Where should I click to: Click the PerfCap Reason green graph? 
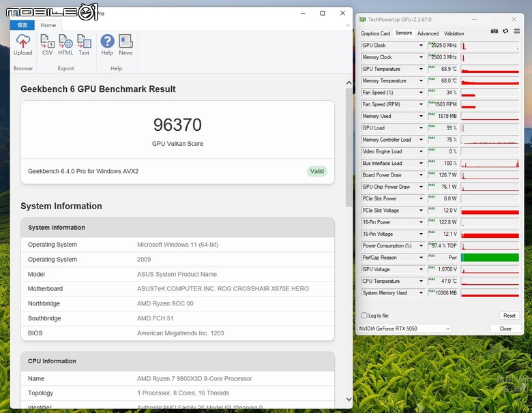[x=490, y=258]
